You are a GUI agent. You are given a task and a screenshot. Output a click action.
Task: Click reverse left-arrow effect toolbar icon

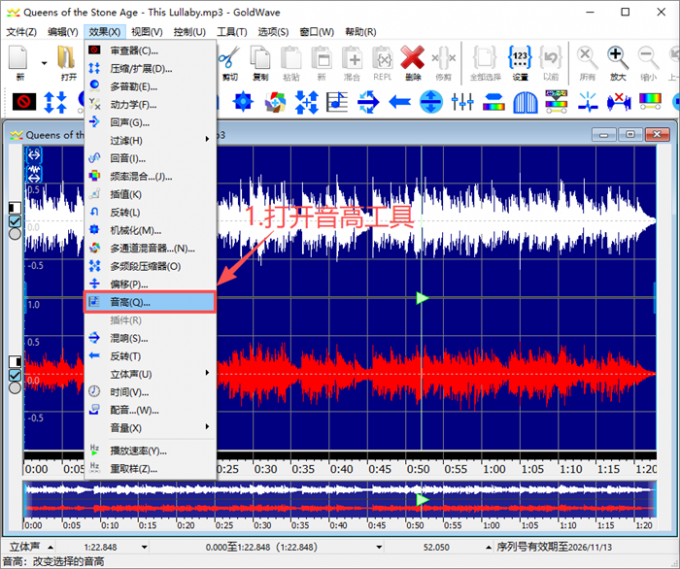click(399, 102)
